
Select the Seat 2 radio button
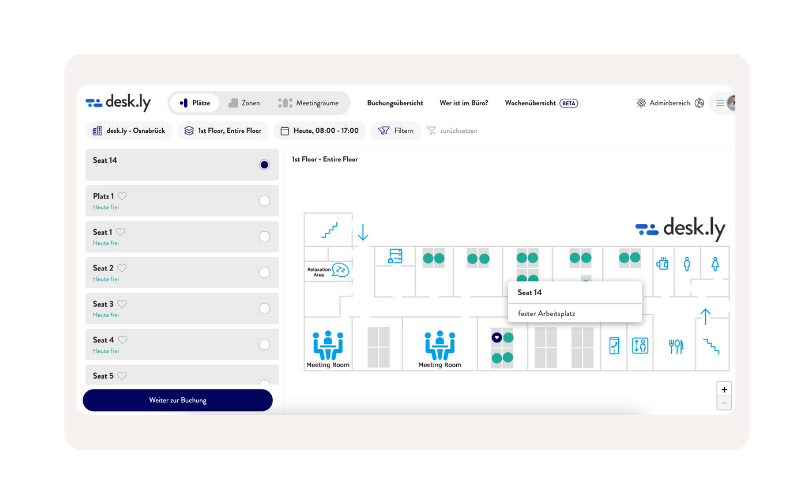[264, 272]
